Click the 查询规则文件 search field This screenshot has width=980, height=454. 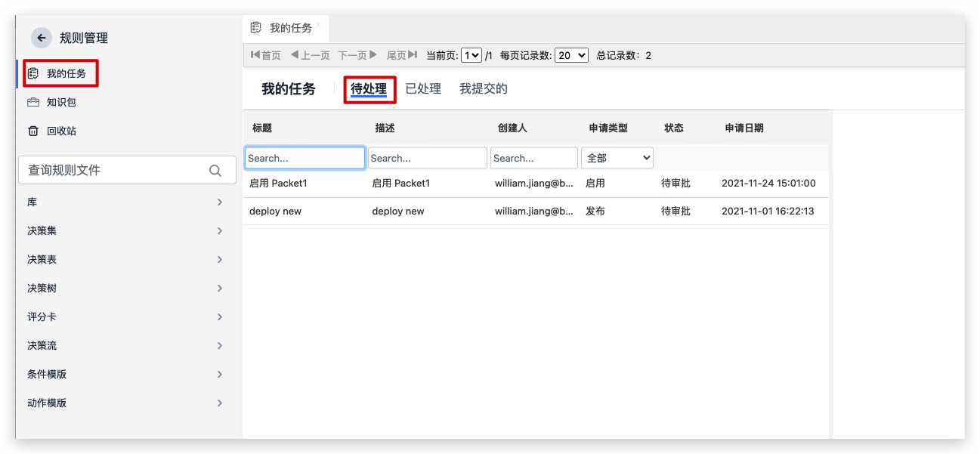click(x=113, y=171)
